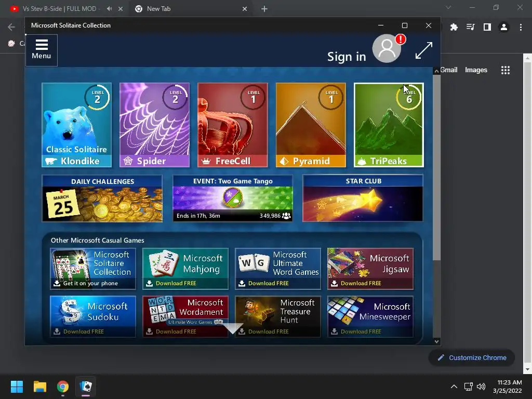Go back in Chrome
Image resolution: width=532 pixels, height=399 pixels.
(x=11, y=27)
